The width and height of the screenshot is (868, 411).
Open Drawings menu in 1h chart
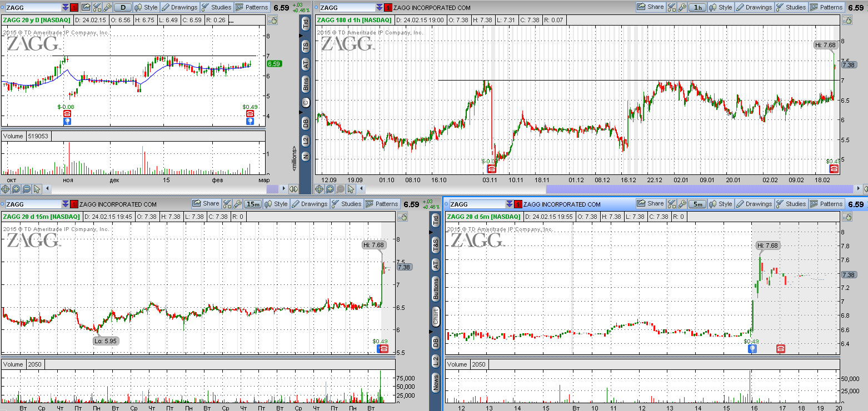click(755, 7)
